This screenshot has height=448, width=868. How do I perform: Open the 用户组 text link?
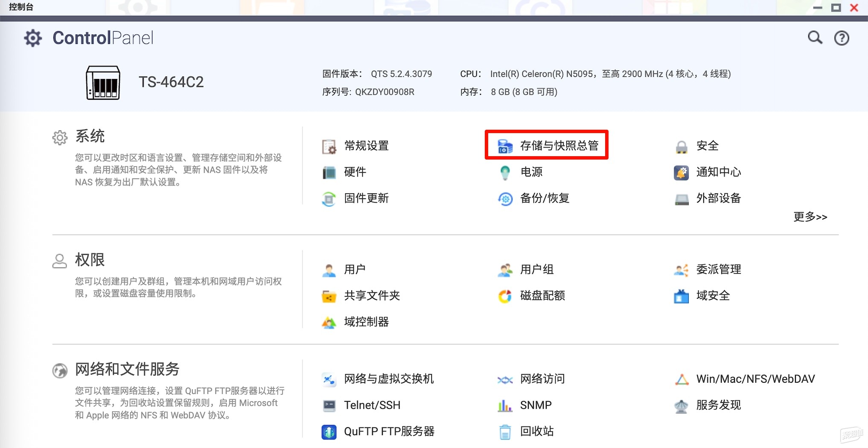(537, 270)
